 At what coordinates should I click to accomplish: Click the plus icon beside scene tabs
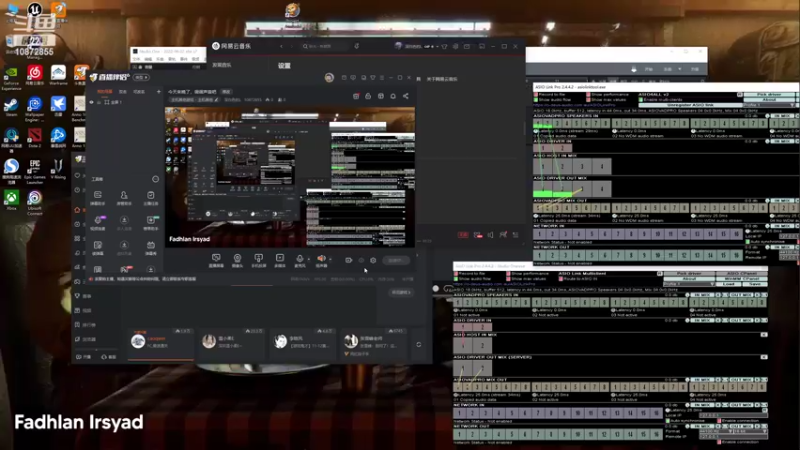point(158,92)
